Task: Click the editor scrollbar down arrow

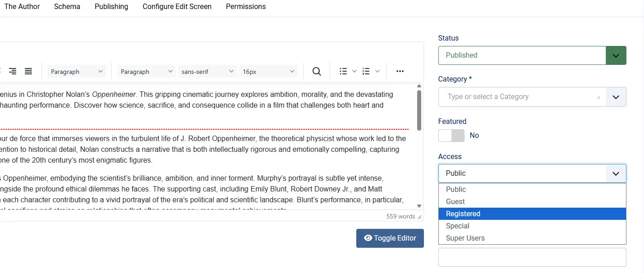Action: (419, 205)
